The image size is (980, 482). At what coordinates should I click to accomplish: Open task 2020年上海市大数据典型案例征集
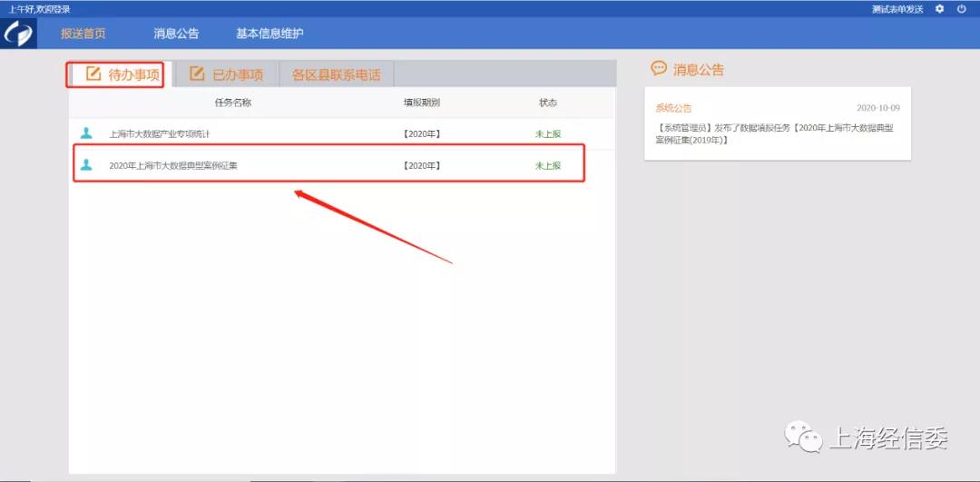[173, 166]
